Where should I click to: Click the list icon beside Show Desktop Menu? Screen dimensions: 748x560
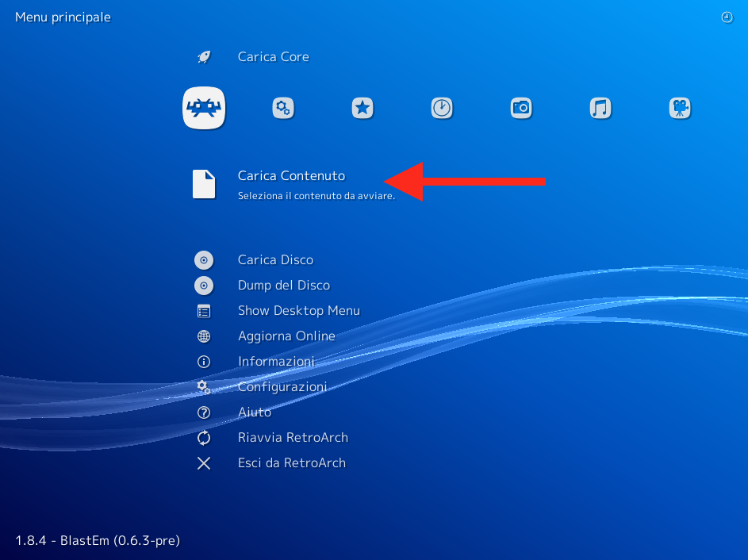[x=204, y=311]
